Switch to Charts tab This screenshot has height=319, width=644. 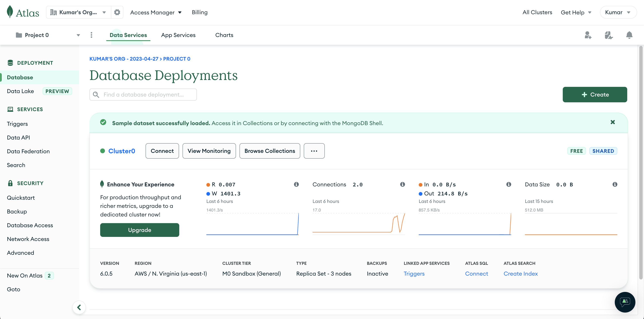coord(224,35)
